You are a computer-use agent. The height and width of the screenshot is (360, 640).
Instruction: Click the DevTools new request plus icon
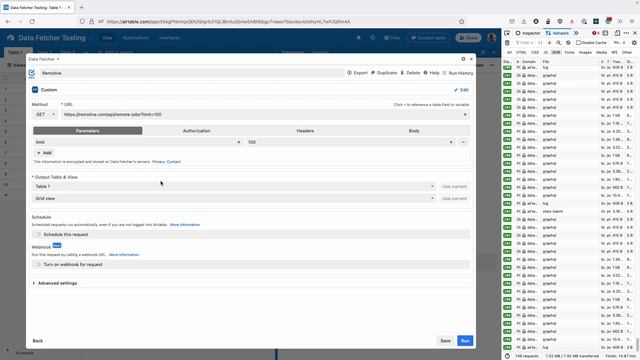549,42
